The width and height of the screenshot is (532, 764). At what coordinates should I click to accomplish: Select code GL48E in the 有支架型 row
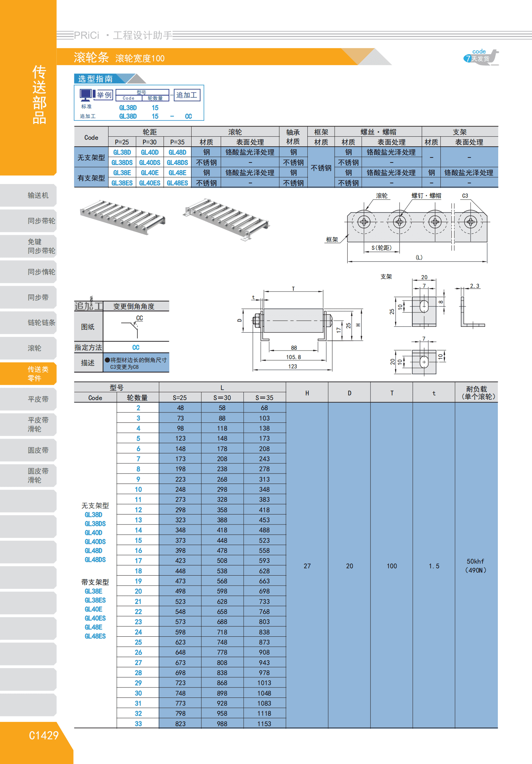pyautogui.click(x=177, y=173)
